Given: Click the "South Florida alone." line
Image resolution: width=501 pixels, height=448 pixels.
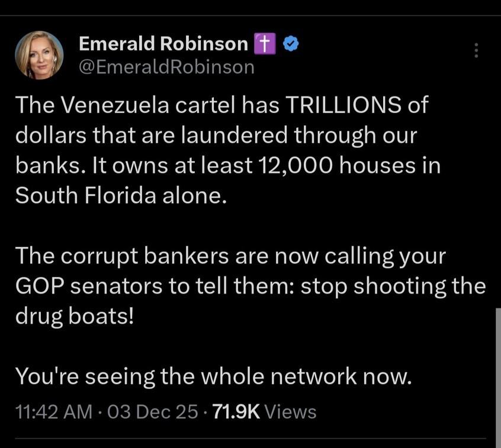Looking at the screenshot, I should coord(121,195).
